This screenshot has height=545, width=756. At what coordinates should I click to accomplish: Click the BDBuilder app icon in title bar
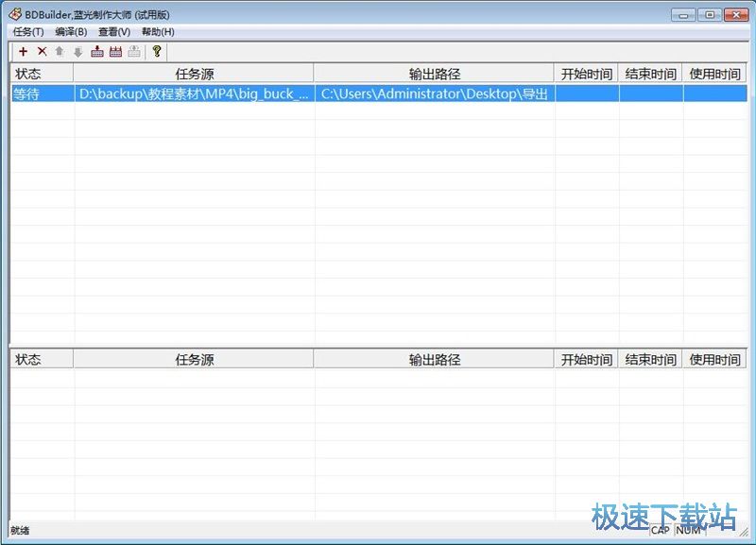(14, 14)
